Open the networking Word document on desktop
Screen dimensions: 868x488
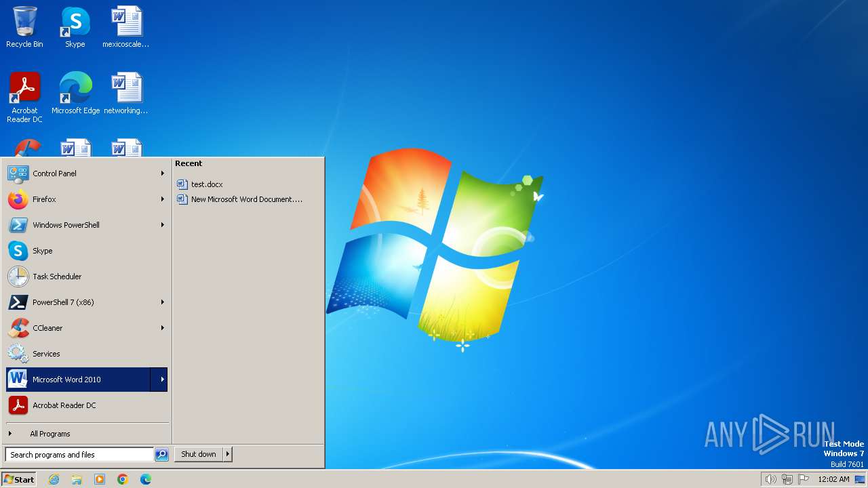[126, 93]
